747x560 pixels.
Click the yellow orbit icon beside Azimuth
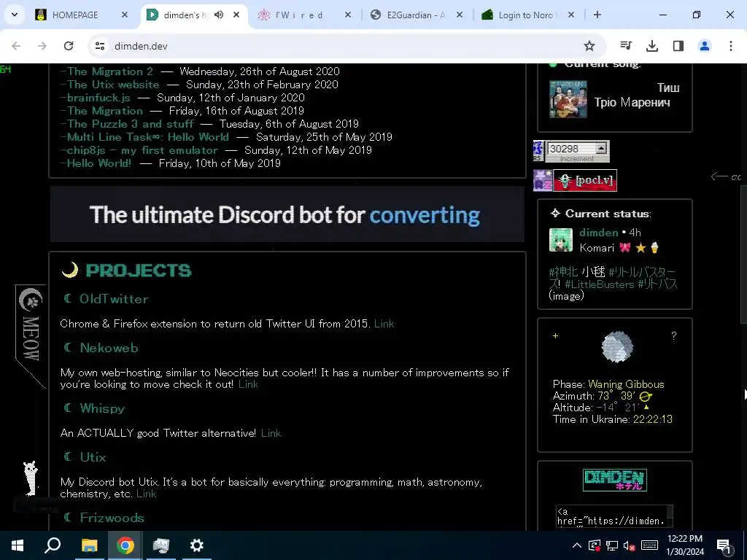646,396
